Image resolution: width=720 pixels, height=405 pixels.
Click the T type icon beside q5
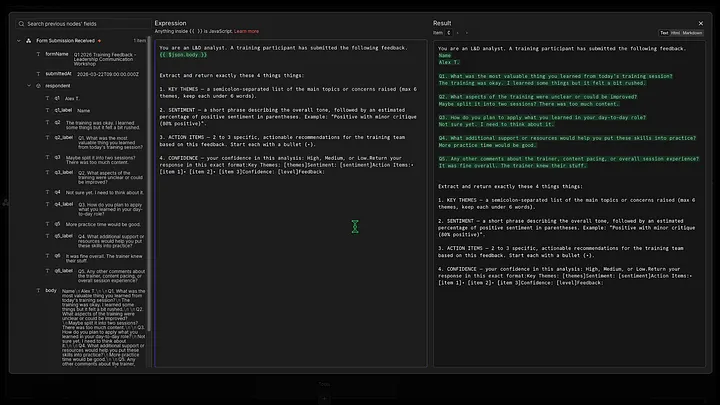pyautogui.click(x=47, y=224)
